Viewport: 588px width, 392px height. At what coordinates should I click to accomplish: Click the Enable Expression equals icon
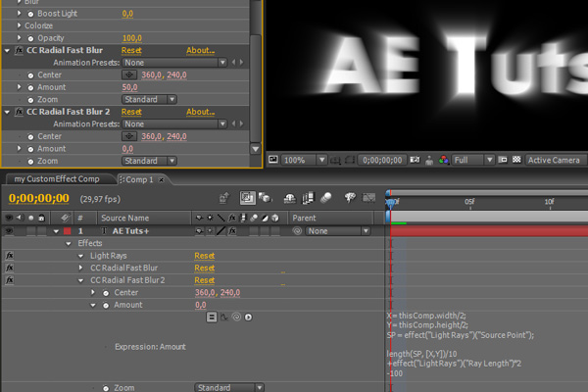[212, 317]
